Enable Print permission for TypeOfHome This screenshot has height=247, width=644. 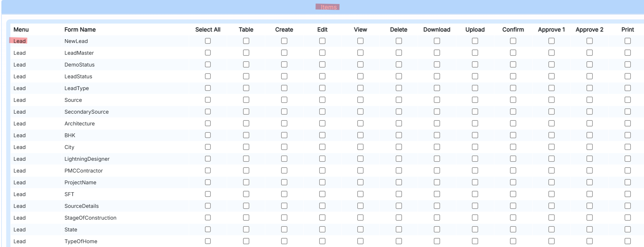[627, 241]
